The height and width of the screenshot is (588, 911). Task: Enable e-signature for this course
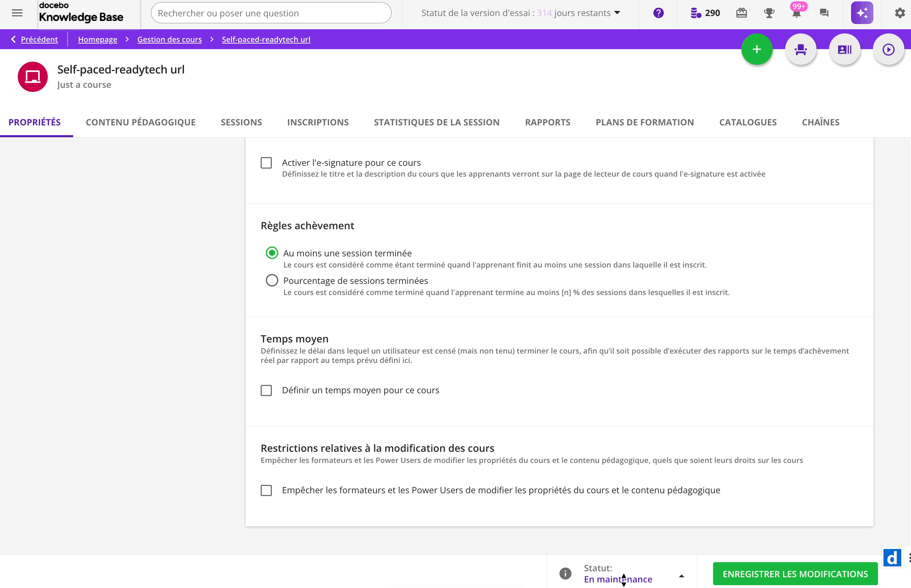(x=266, y=163)
